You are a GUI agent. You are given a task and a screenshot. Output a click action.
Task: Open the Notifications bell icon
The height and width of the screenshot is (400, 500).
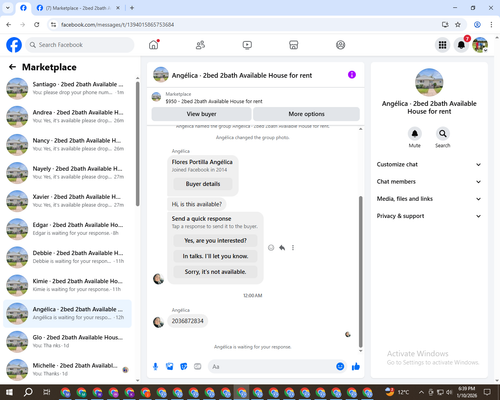(461, 45)
